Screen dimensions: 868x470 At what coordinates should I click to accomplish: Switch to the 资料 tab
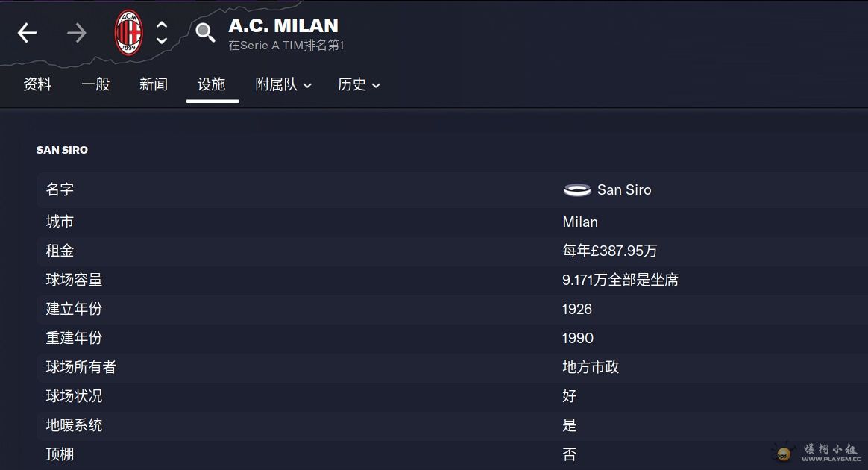[37, 84]
